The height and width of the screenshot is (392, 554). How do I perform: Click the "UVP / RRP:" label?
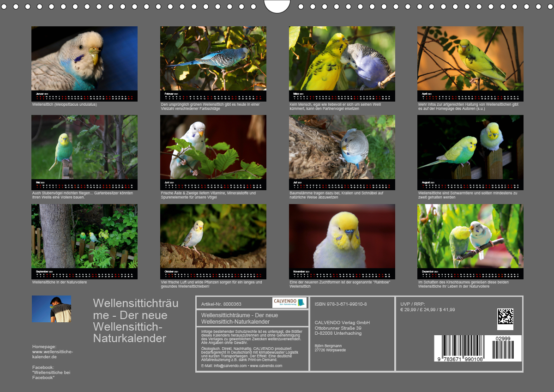[x=412, y=304]
